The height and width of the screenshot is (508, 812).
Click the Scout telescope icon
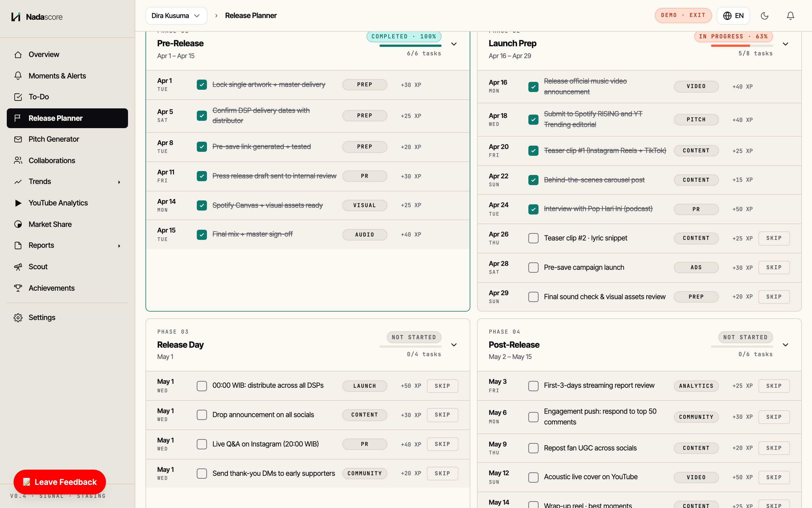click(x=18, y=267)
